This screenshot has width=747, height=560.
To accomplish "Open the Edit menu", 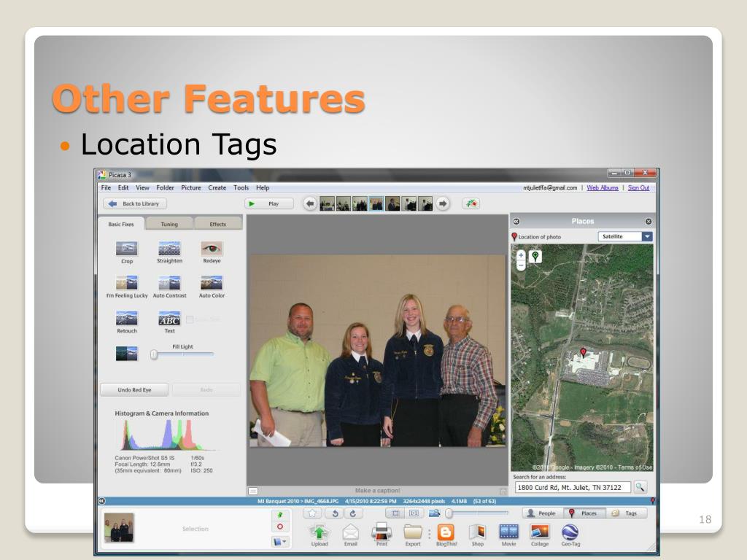I will 123,187.
